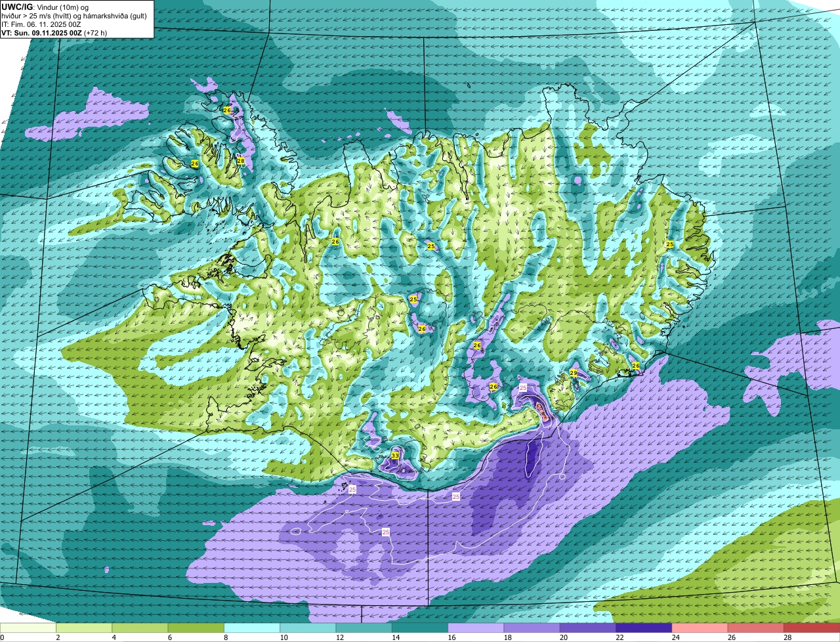Click the legend scale number 14
The height and width of the screenshot is (642, 840).
pos(395,637)
